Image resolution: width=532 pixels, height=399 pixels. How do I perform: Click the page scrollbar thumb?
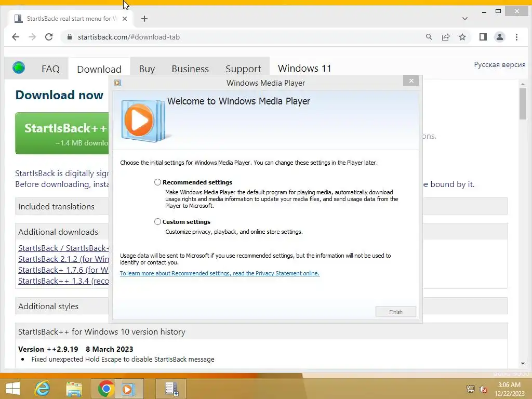pyautogui.click(x=523, y=103)
